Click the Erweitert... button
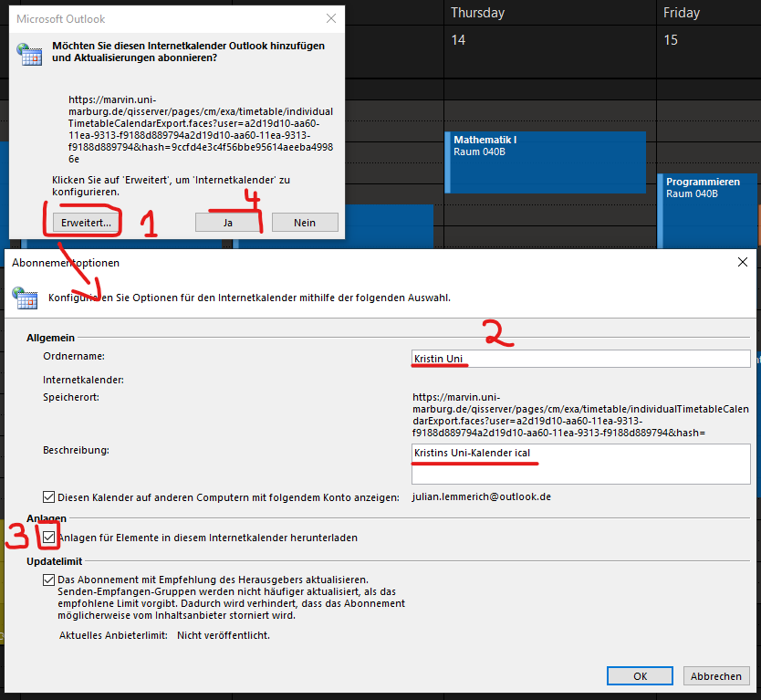761x700 pixels. click(x=86, y=223)
